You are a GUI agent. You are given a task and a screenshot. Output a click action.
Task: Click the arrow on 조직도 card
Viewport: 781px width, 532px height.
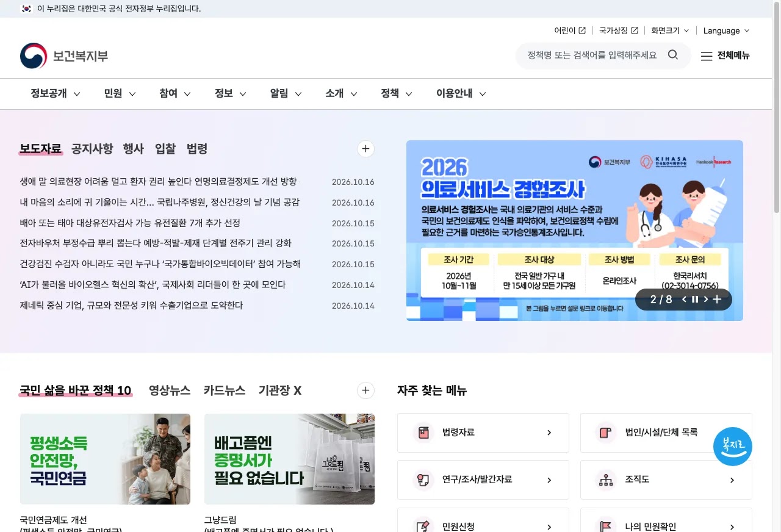point(732,480)
